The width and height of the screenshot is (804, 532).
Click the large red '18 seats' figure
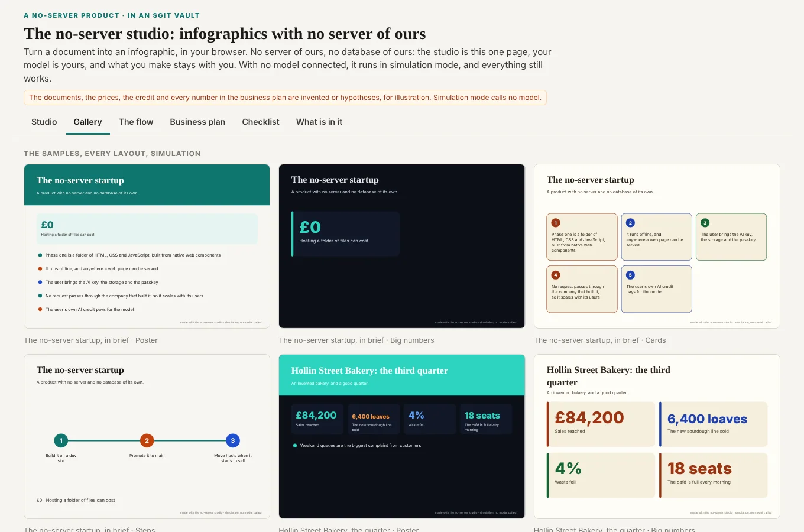point(699,469)
